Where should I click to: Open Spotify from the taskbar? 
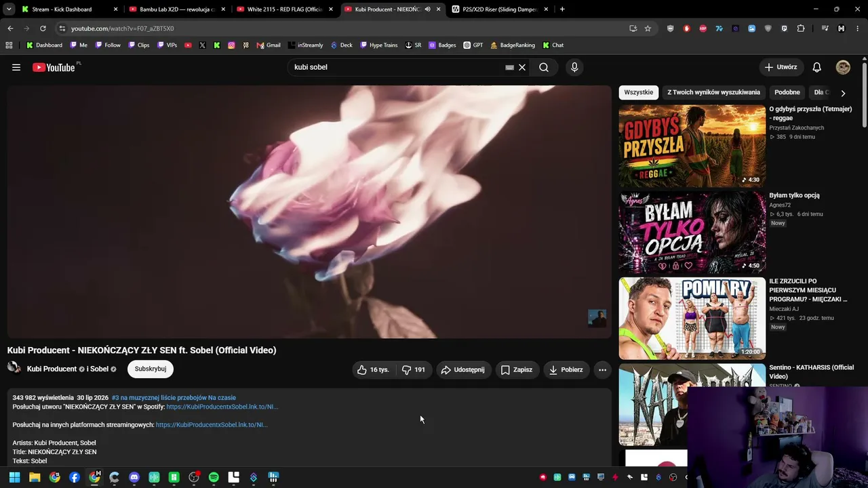point(214,477)
